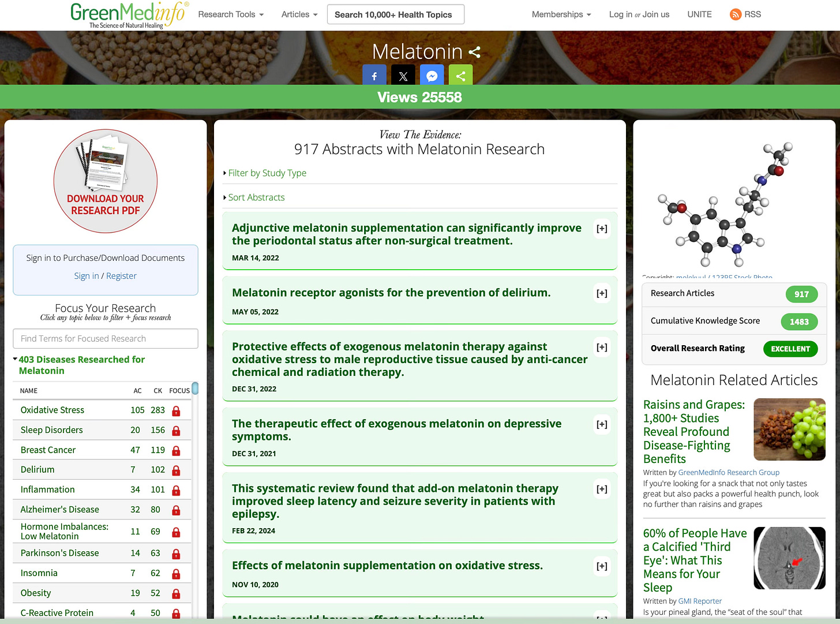Image resolution: width=840 pixels, height=624 pixels.
Task: Click the diseases list scrollbar handle
Action: pos(195,388)
